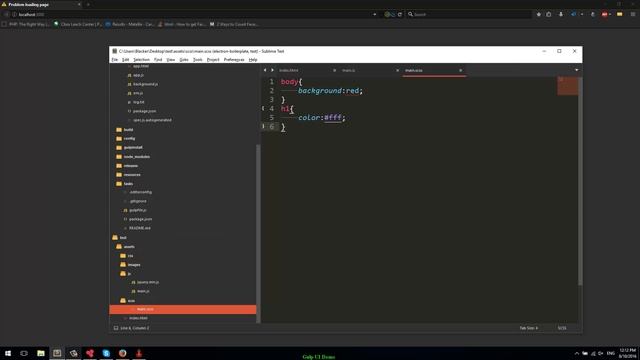Collapse the scss folder
Viewport: 640px width, 360px height.
131,301
